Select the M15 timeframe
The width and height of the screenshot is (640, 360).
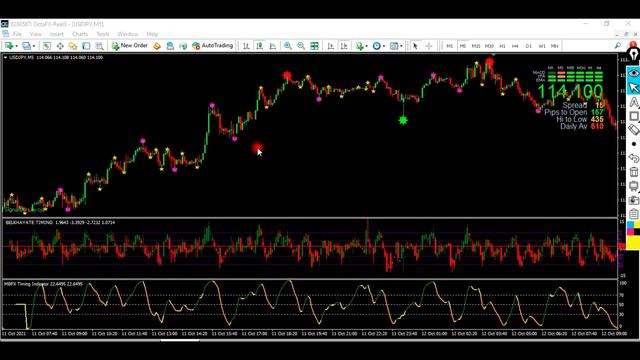[x=476, y=46]
